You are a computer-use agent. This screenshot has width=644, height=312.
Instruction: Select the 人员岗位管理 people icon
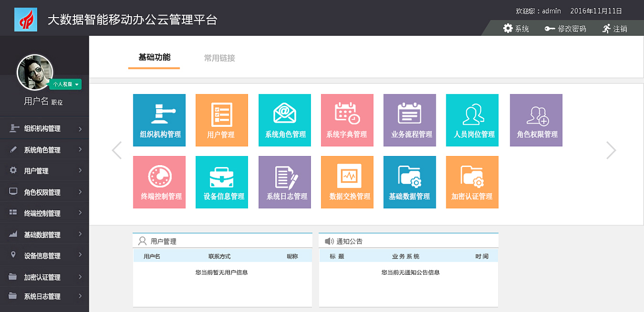pyautogui.click(x=472, y=120)
